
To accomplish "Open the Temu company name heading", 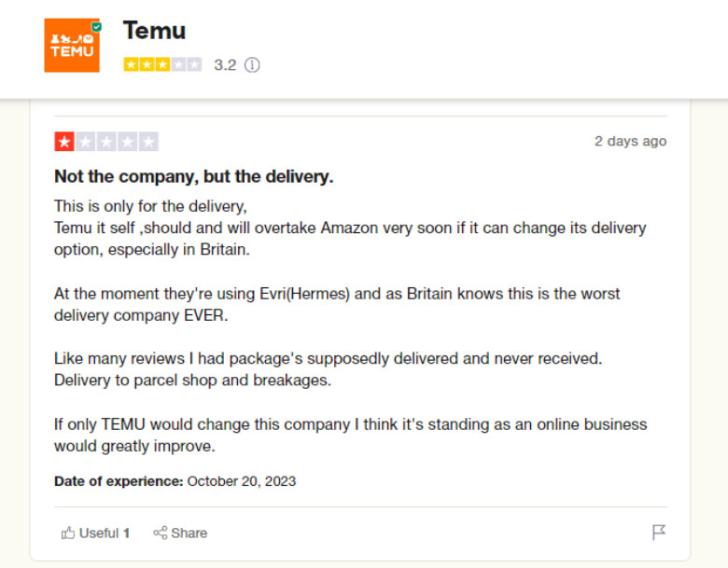I will click(154, 31).
